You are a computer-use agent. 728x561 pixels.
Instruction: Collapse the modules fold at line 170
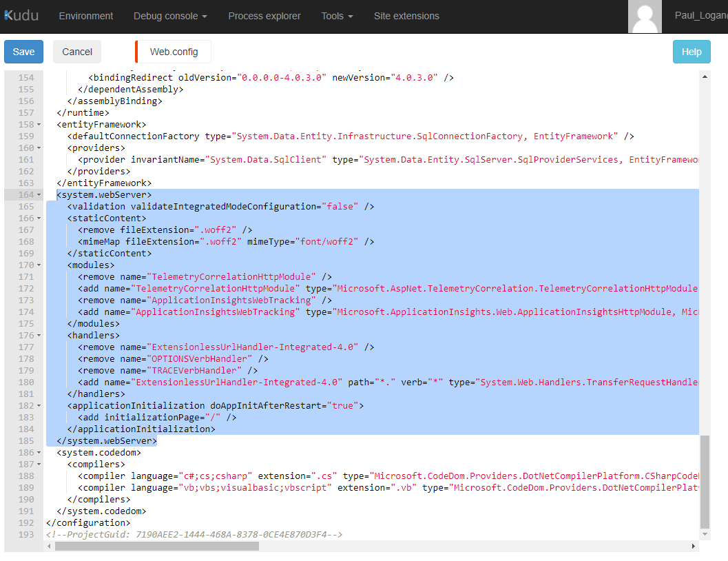pos(39,265)
